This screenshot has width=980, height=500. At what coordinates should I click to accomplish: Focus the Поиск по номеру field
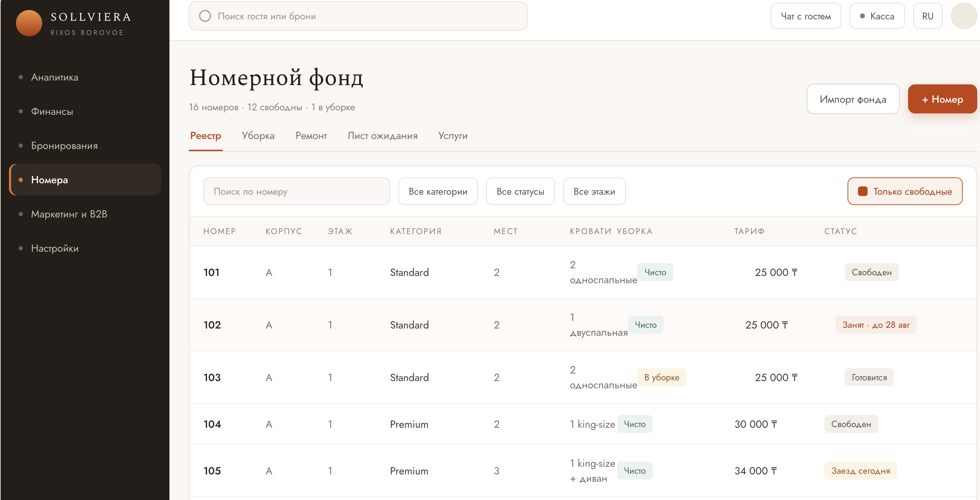(x=296, y=192)
